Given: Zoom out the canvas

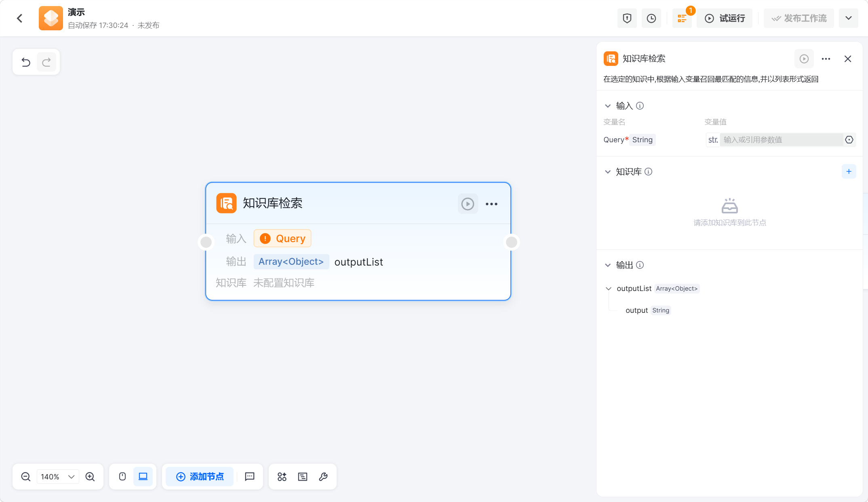Looking at the screenshot, I should 26,477.
